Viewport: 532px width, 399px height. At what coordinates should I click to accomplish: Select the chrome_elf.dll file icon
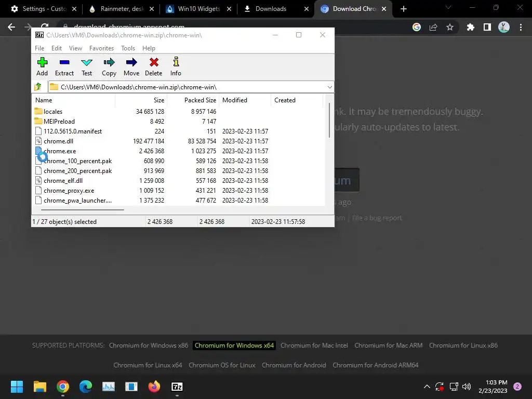point(38,180)
